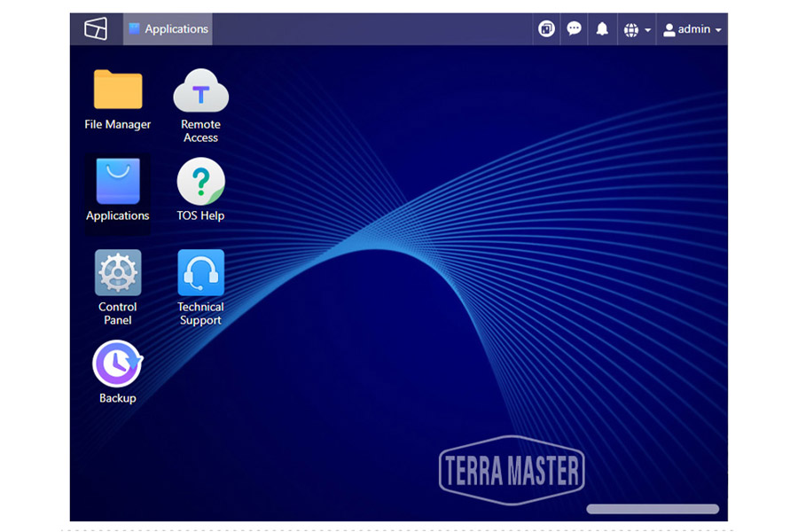798x532 pixels.
Task: Expand the admin chevron arrow
Action: 718,28
